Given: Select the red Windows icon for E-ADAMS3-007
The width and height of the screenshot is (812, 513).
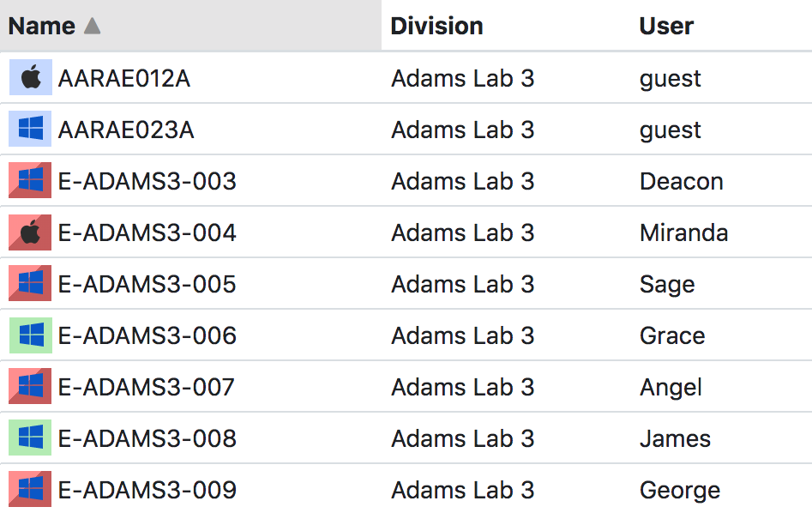Looking at the screenshot, I should (31, 387).
